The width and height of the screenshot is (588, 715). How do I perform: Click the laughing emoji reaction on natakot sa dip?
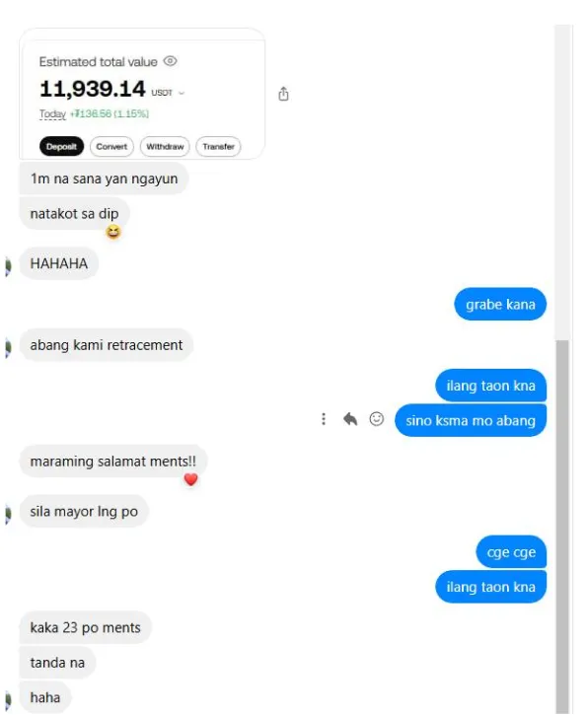(x=113, y=232)
